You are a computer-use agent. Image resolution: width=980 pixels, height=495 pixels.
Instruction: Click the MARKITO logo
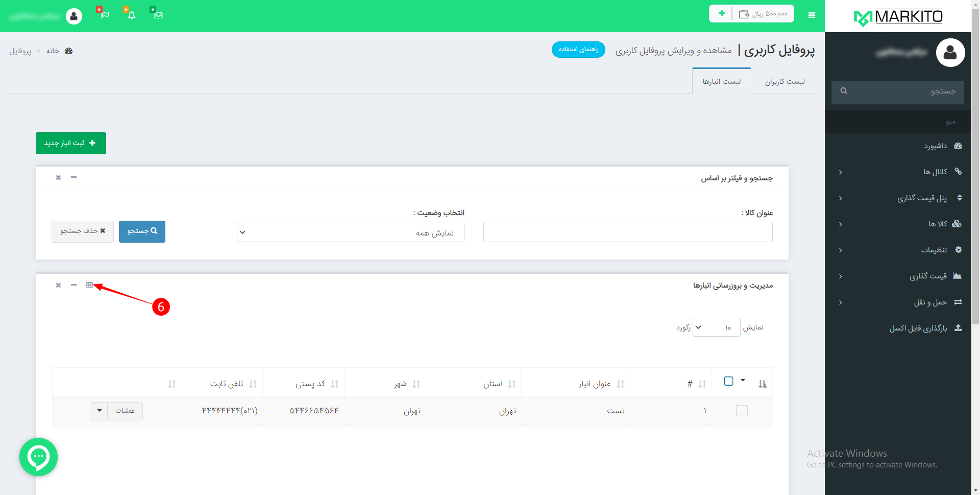coord(898,17)
